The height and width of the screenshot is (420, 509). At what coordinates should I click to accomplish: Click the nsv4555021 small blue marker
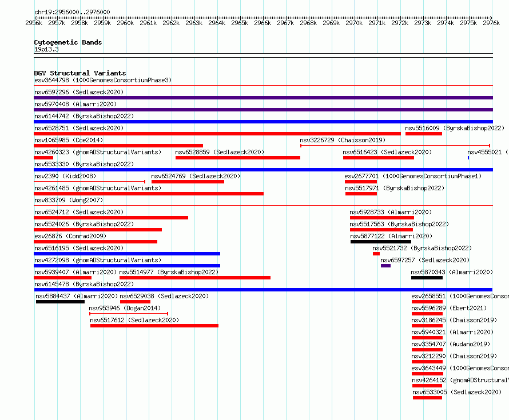point(468,158)
